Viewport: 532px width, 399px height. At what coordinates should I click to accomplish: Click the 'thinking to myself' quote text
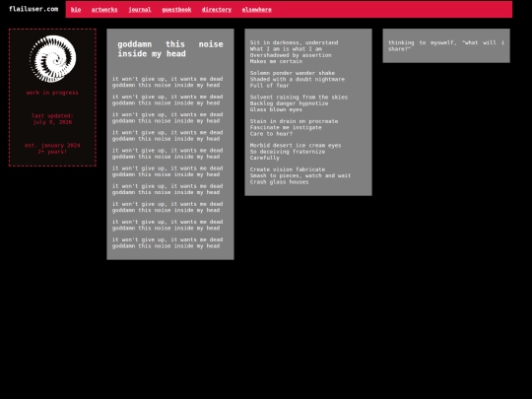coord(446,45)
